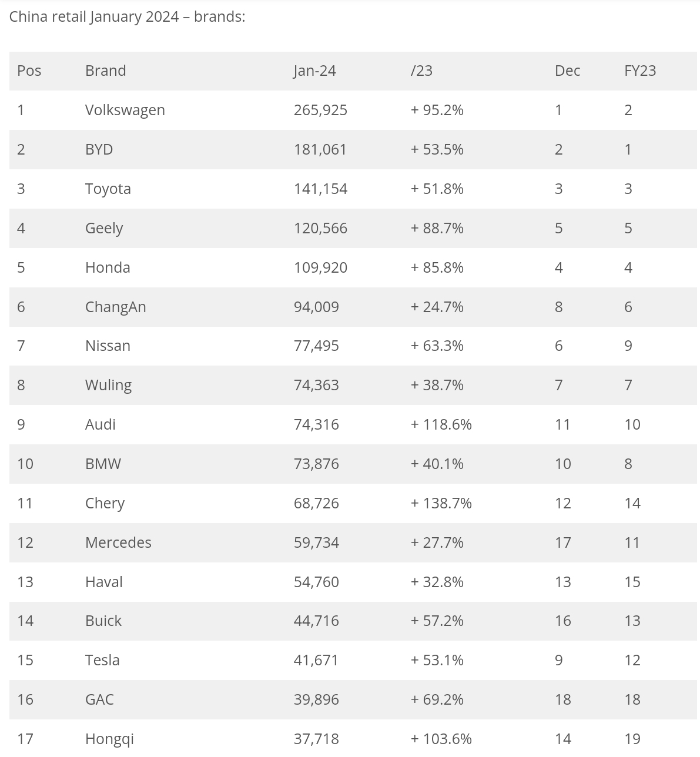This screenshot has width=700, height=757.
Task: Select the Honda row brand cell
Action: 108,267
